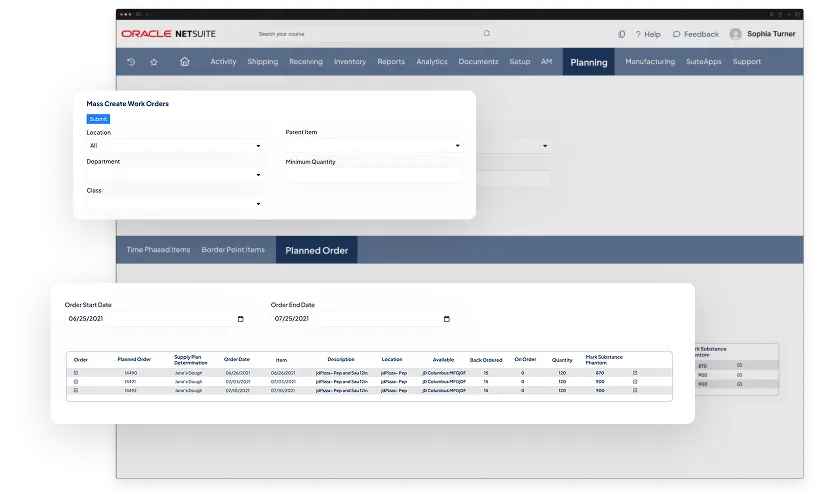The width and height of the screenshot is (818, 499).
Task: Click planned order number 14490
Action: pyautogui.click(x=130, y=373)
